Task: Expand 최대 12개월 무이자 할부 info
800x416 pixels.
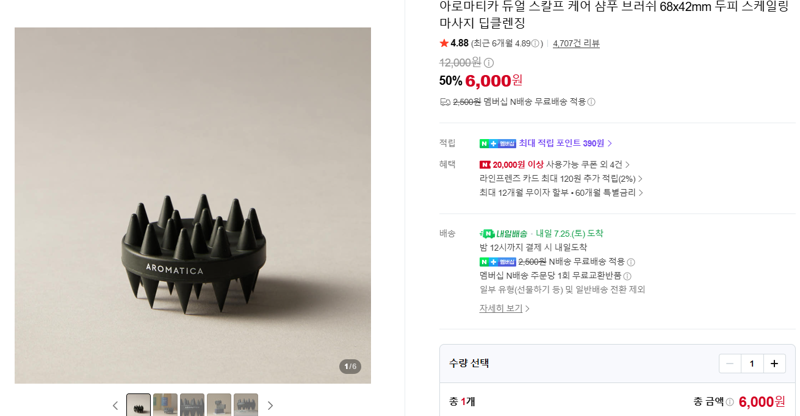Action: 561,192
